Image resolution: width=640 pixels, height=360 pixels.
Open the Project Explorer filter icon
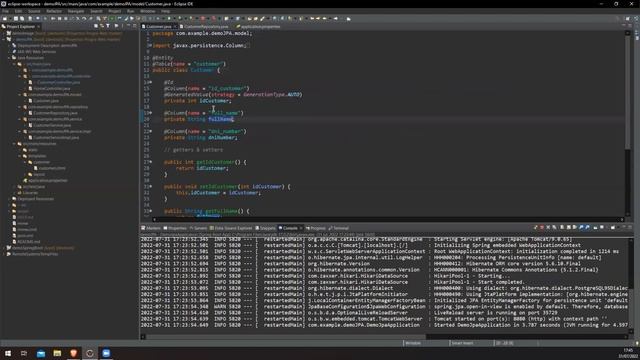(x=108, y=26)
